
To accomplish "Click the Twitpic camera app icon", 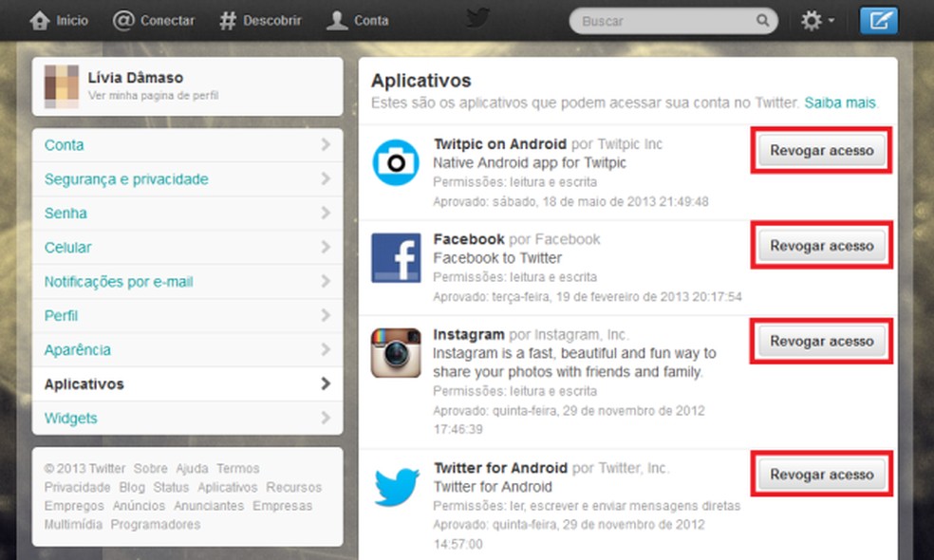I will (396, 162).
